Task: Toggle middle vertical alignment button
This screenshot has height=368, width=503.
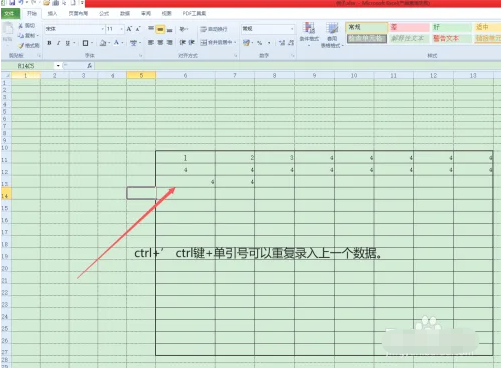Action: coord(160,29)
